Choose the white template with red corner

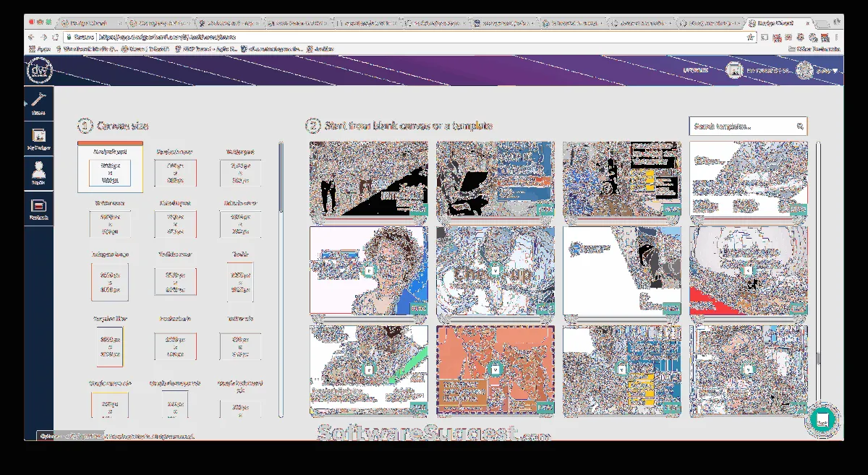(748, 271)
